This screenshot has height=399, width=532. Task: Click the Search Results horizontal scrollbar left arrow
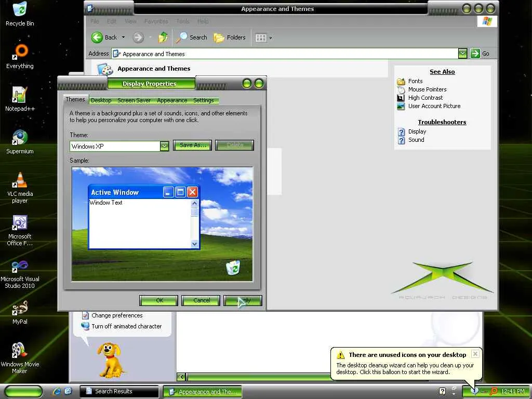181,377
